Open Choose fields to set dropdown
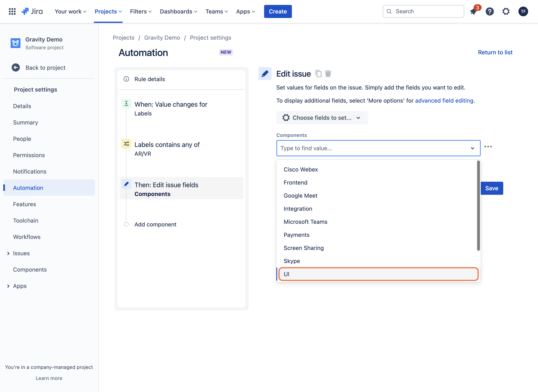This screenshot has width=538, height=392. (x=322, y=118)
